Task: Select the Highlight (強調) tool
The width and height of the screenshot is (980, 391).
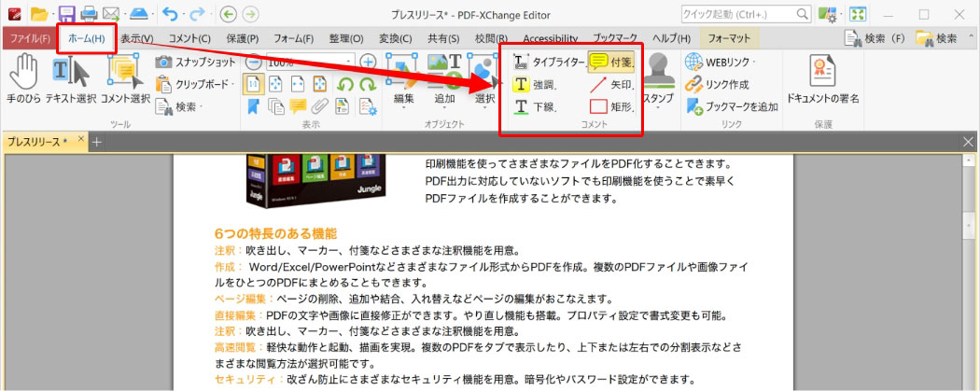Action: (x=535, y=84)
